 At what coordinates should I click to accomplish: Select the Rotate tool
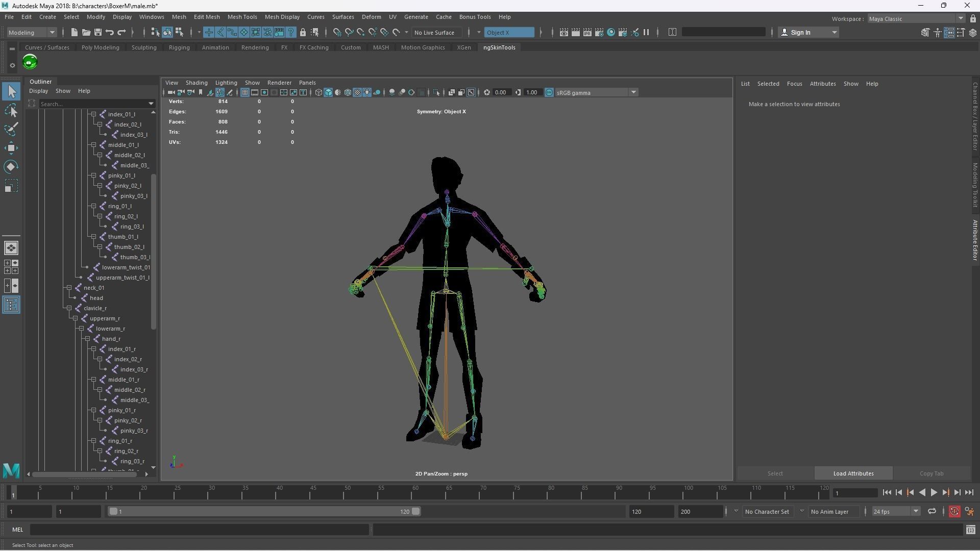click(x=11, y=167)
